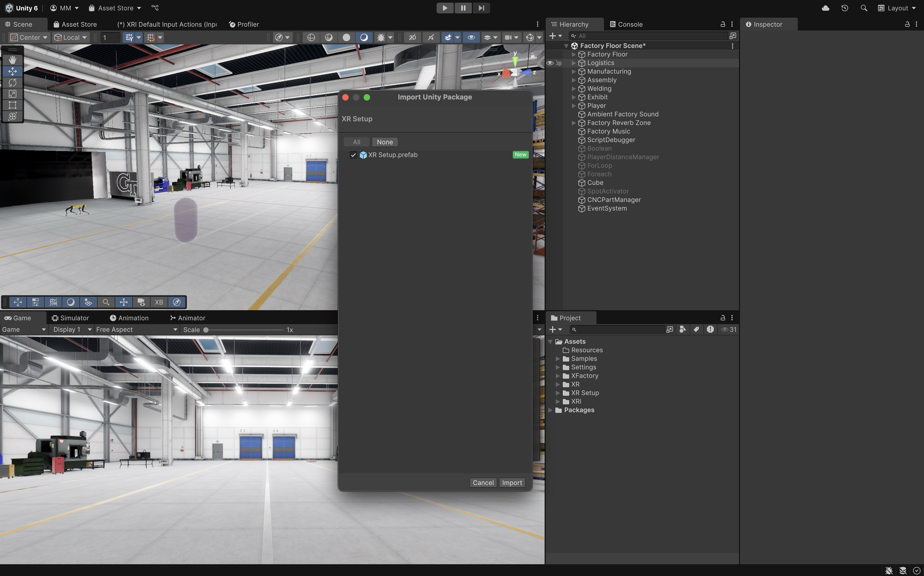Expand the XFactory folder
Screen dimensions: 924x576
(x=558, y=376)
